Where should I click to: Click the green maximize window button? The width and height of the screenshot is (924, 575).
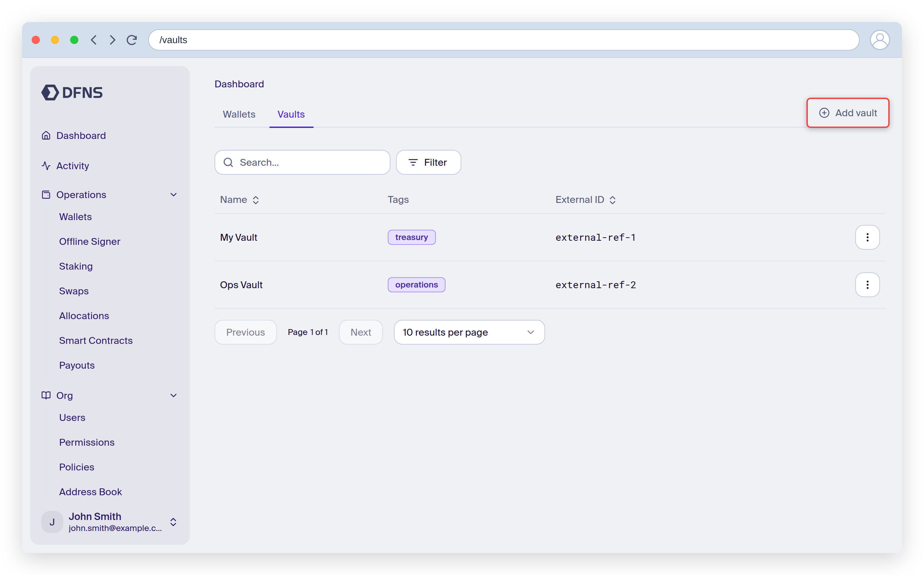74,40
